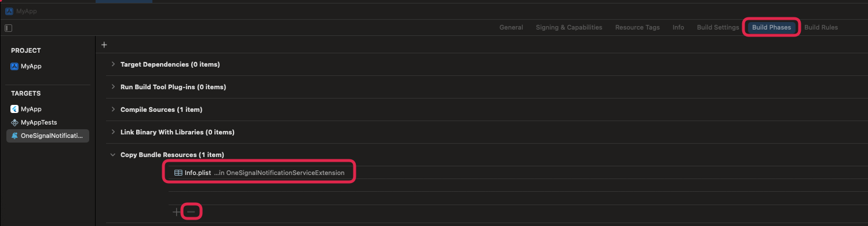The width and height of the screenshot is (868, 226).
Task: Switch to the Build Rules tab
Action: click(x=821, y=27)
